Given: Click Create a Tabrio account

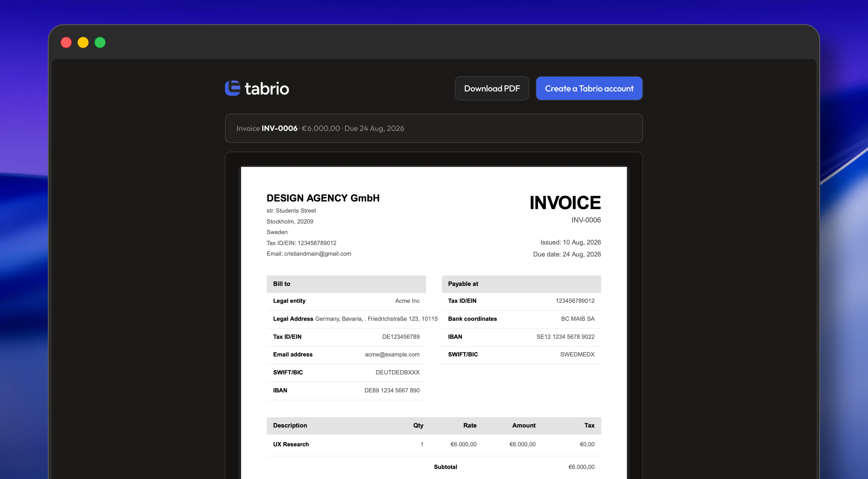Looking at the screenshot, I should (589, 88).
